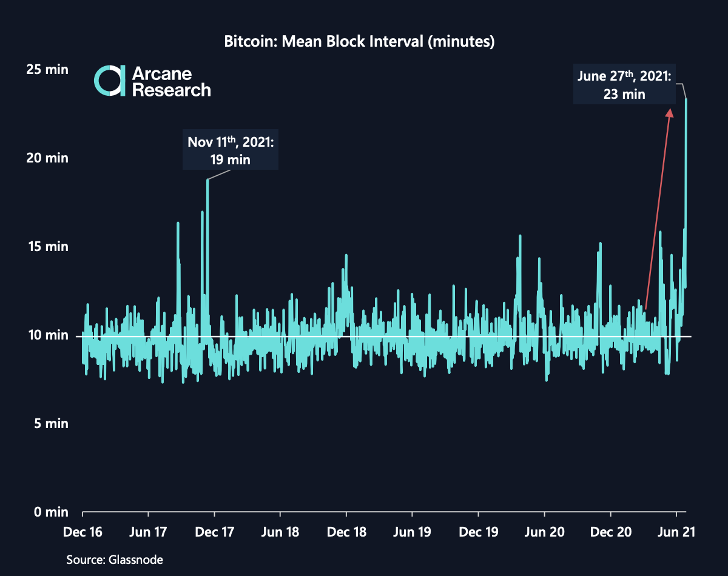Image resolution: width=728 pixels, height=576 pixels.
Task: Select the Dec 16 x-axis label
Action: click(x=82, y=532)
